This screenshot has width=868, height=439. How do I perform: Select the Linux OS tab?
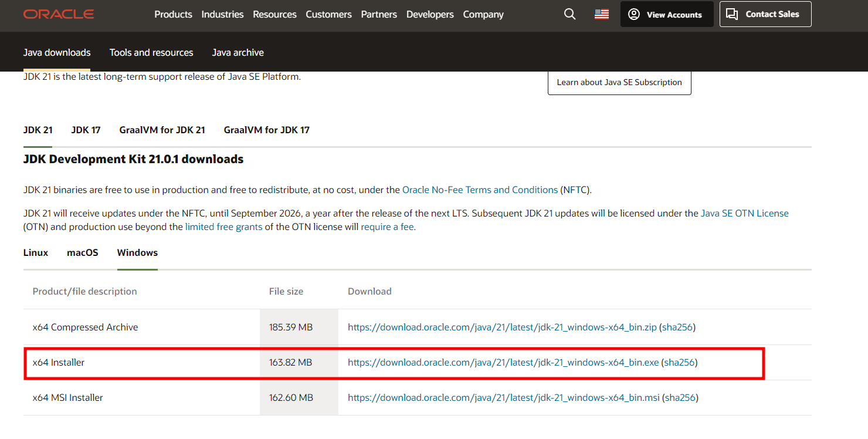tap(36, 252)
